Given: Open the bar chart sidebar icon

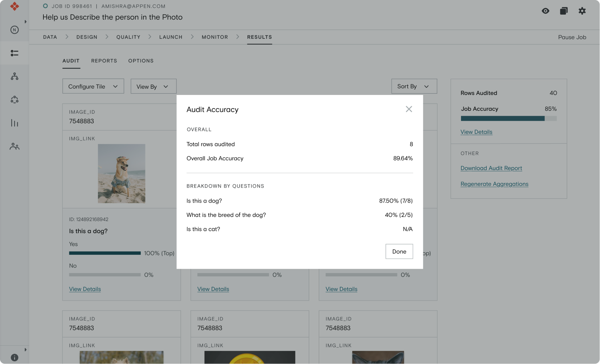Looking at the screenshot, I should pos(14,123).
